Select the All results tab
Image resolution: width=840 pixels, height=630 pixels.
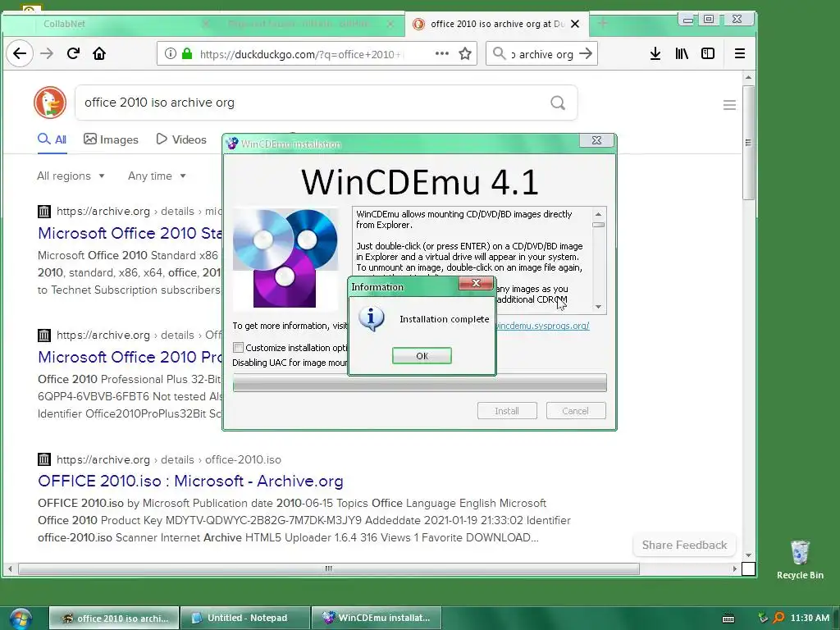pyautogui.click(x=52, y=139)
